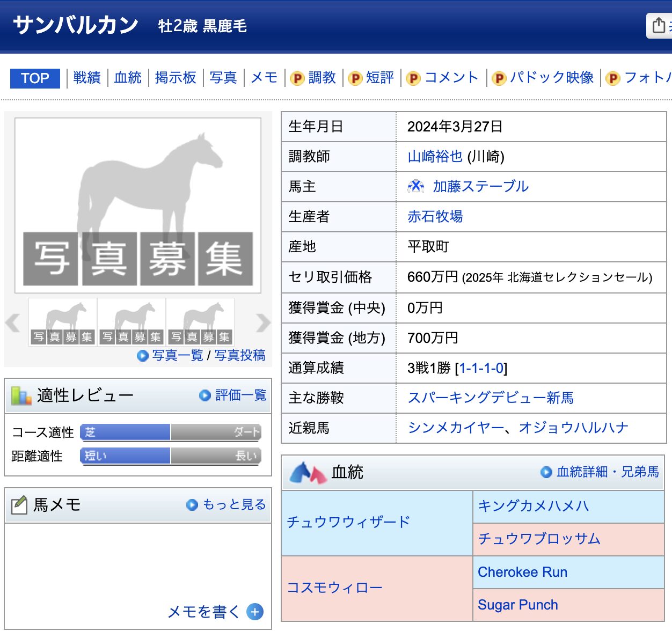This screenshot has width=672, height=631.
Task: Open sire チュウワウィザード
Action: pos(348,522)
